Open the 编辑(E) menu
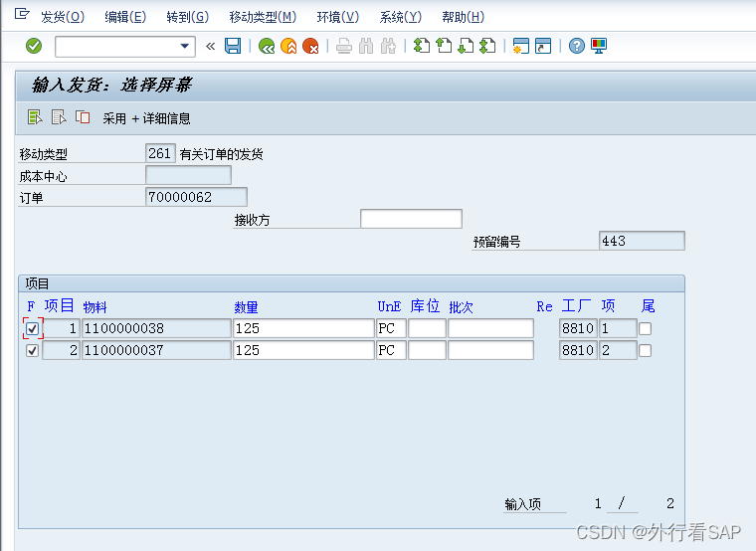Viewport: 756px width, 551px height. click(125, 17)
